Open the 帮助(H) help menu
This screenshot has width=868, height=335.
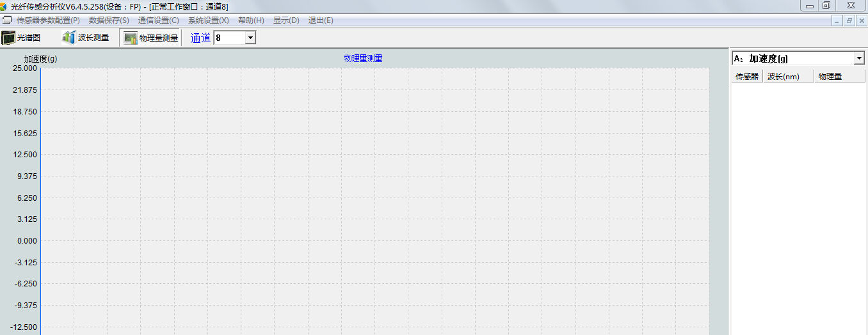(x=251, y=20)
